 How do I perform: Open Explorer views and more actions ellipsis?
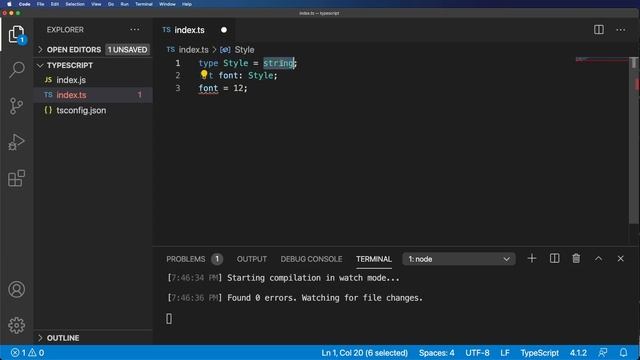click(x=135, y=30)
